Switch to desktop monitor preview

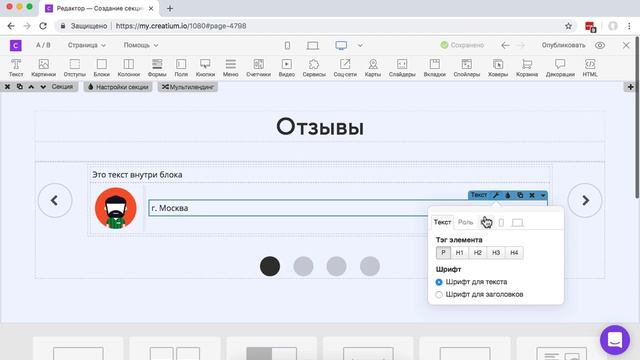click(x=341, y=45)
